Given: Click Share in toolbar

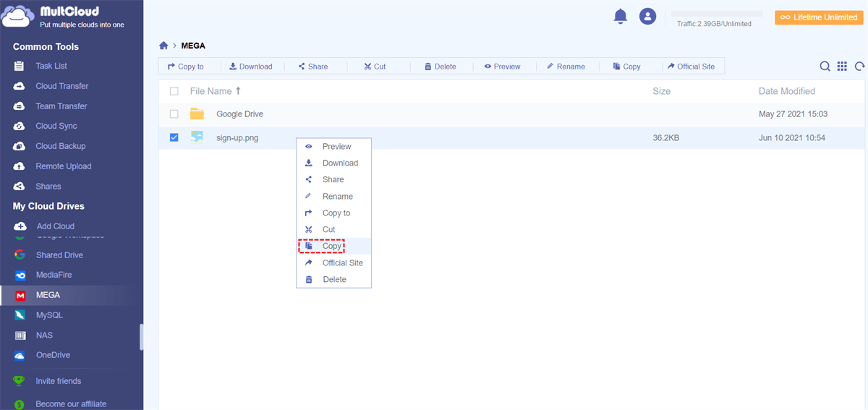Looking at the screenshot, I should (x=313, y=67).
